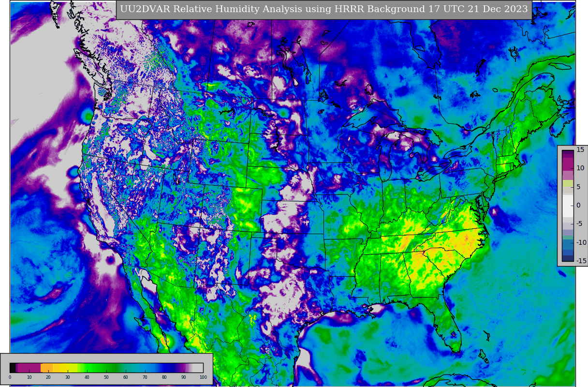588x387 pixels.
Task: Click the '10' label on bottom colorbar
Action: (x=29, y=377)
